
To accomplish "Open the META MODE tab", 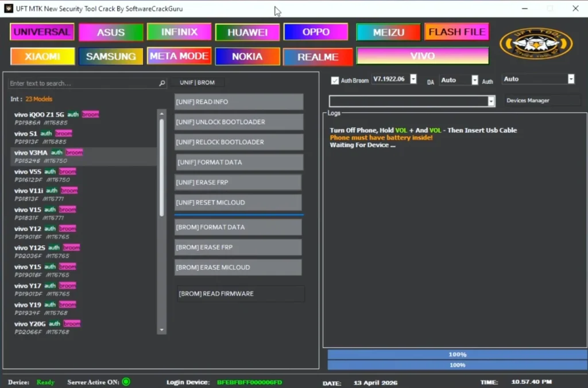I will [179, 56].
